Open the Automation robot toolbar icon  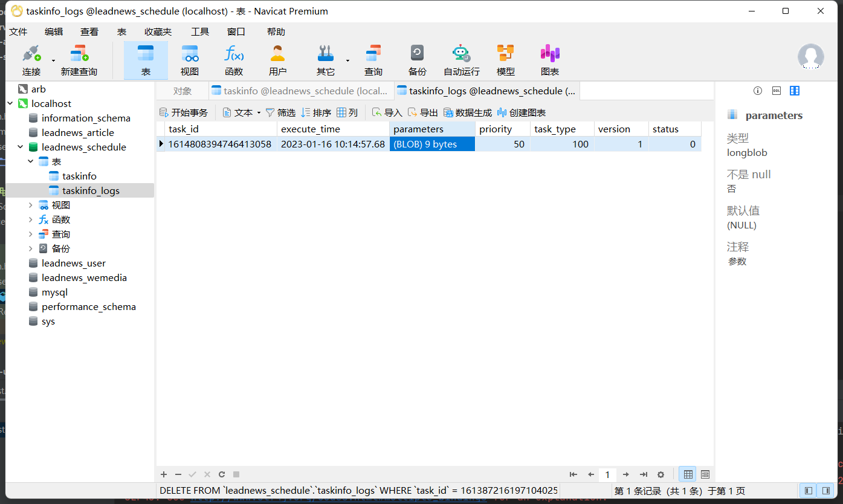click(462, 60)
